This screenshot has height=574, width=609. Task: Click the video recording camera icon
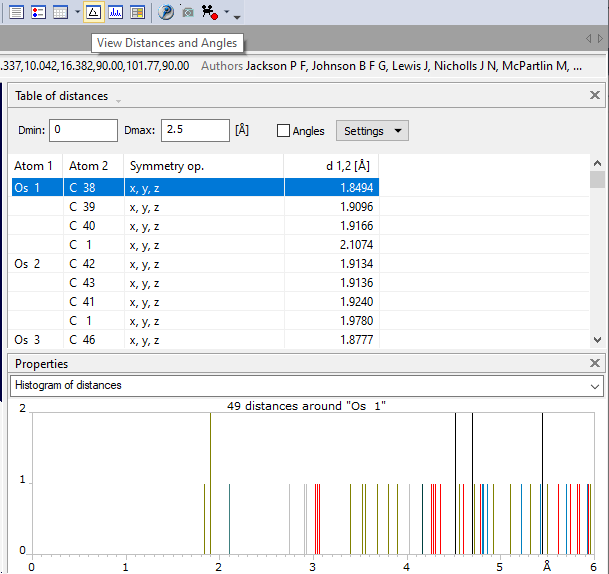pos(209,13)
